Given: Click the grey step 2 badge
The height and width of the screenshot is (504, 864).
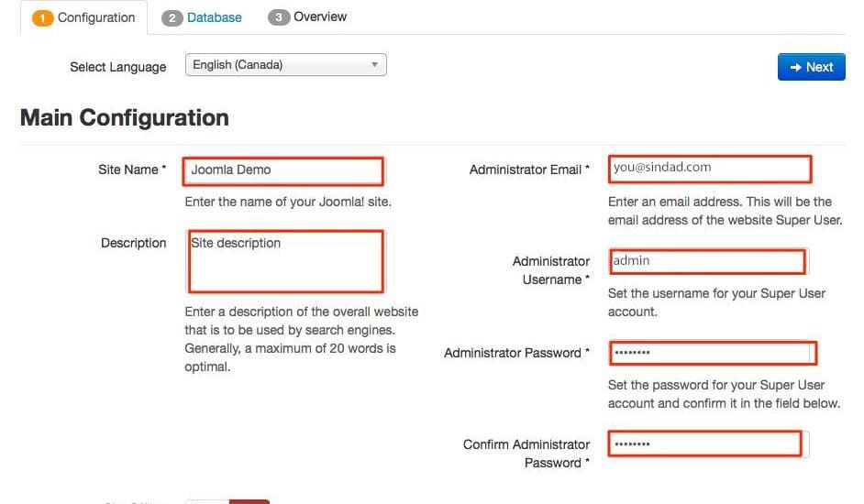Looking at the screenshot, I should (x=172, y=18).
